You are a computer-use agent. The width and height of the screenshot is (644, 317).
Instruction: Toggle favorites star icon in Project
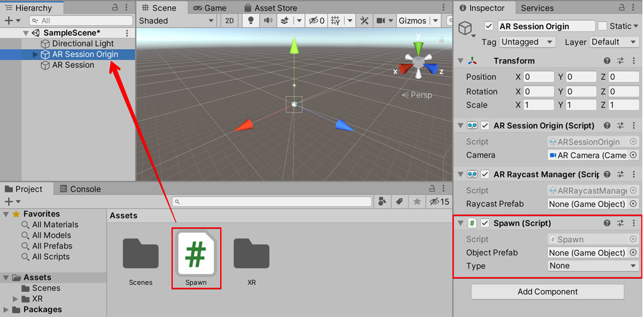tap(417, 202)
